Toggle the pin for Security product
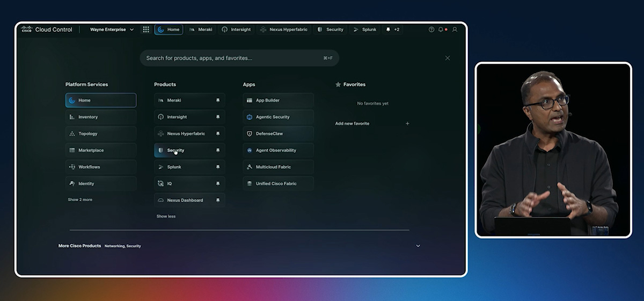 217,150
